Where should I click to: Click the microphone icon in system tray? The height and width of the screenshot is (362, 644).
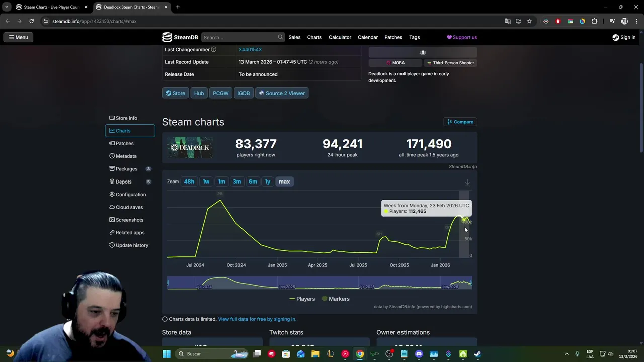(x=577, y=354)
